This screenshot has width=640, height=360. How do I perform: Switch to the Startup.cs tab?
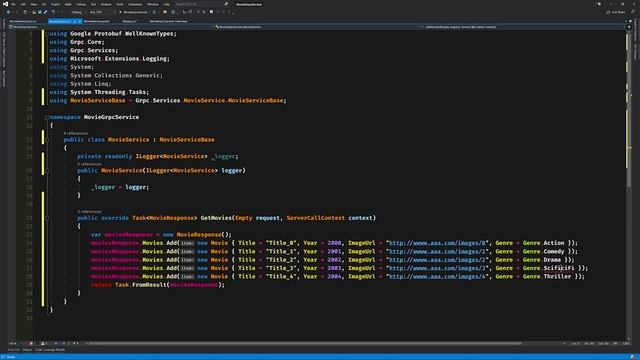coord(129,21)
